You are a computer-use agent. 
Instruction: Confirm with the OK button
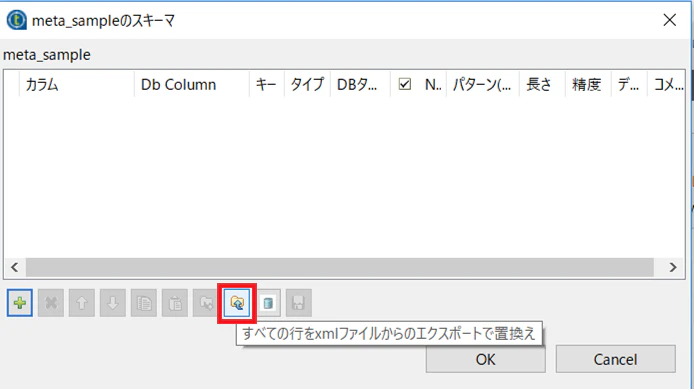(x=486, y=359)
